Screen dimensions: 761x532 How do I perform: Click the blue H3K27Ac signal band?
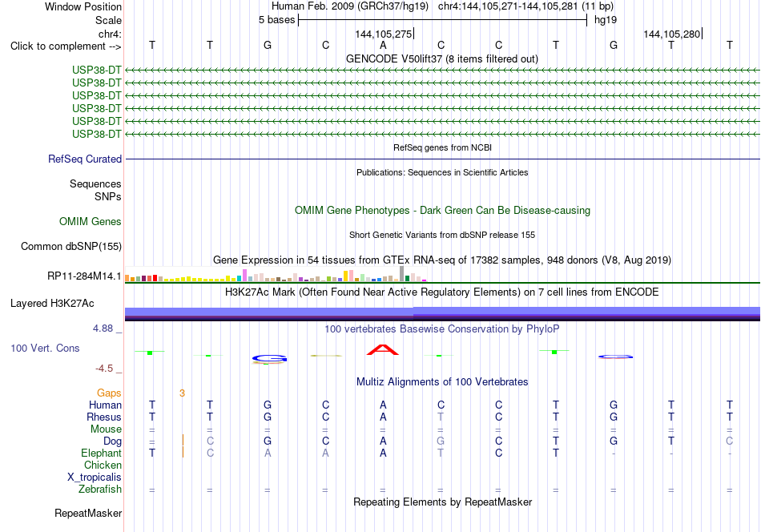tap(442, 313)
